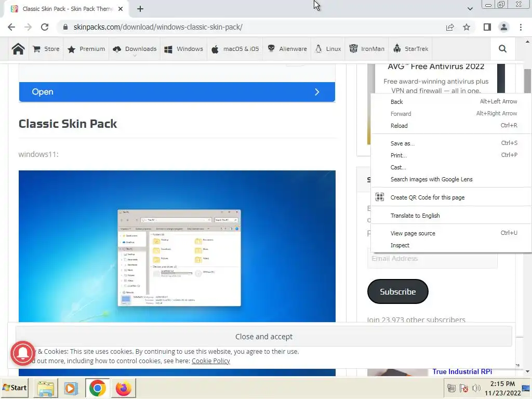Screen dimensions: 532x399
Task: Click the tab search down arrow
Action: click(x=470, y=9)
